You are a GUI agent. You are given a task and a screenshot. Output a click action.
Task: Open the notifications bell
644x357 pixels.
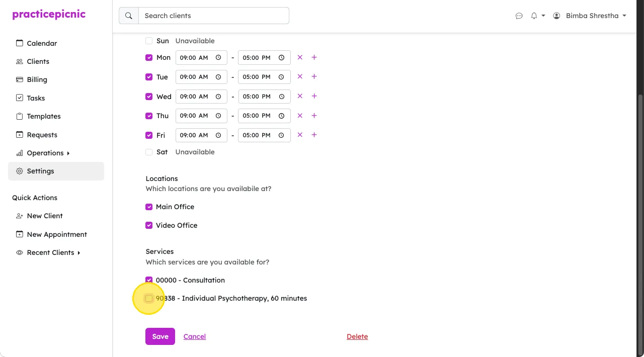coord(534,16)
